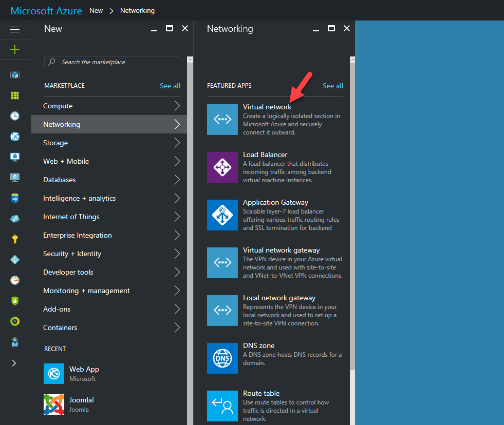
Task: Click the New blade vertical scrollbar
Action: coord(190,241)
